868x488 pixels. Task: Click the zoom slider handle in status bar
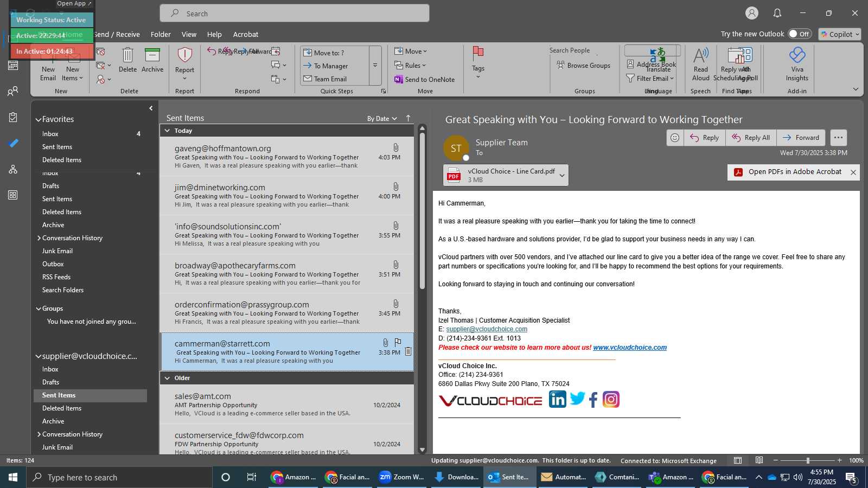[x=808, y=460]
